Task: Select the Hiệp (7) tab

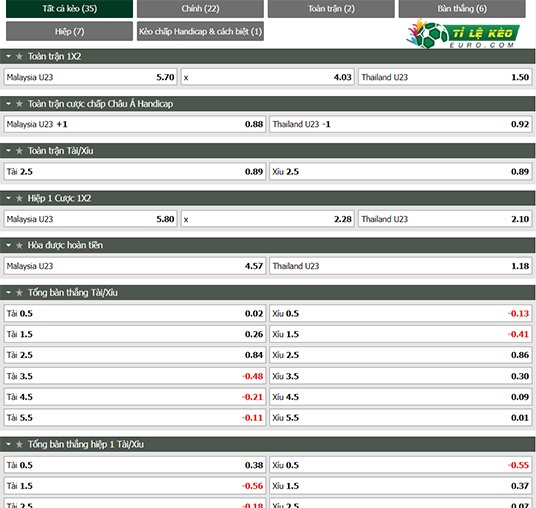Action: coord(69,31)
